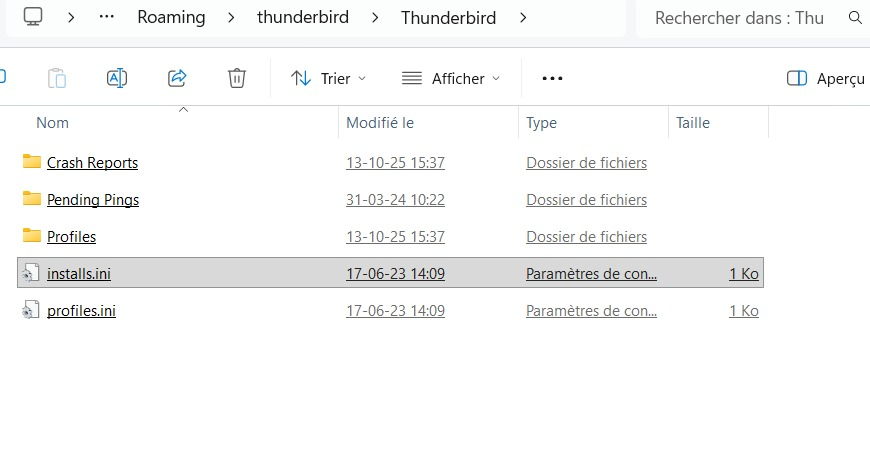Select the Profiles folder
Screen dimensions: 870x457
click(71, 237)
